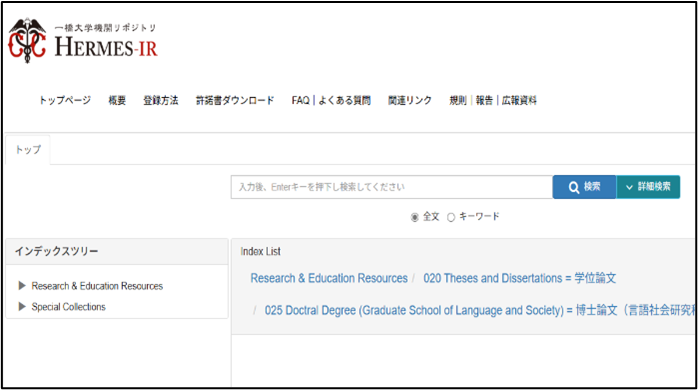Open the 報告 menu link

pos(484,100)
